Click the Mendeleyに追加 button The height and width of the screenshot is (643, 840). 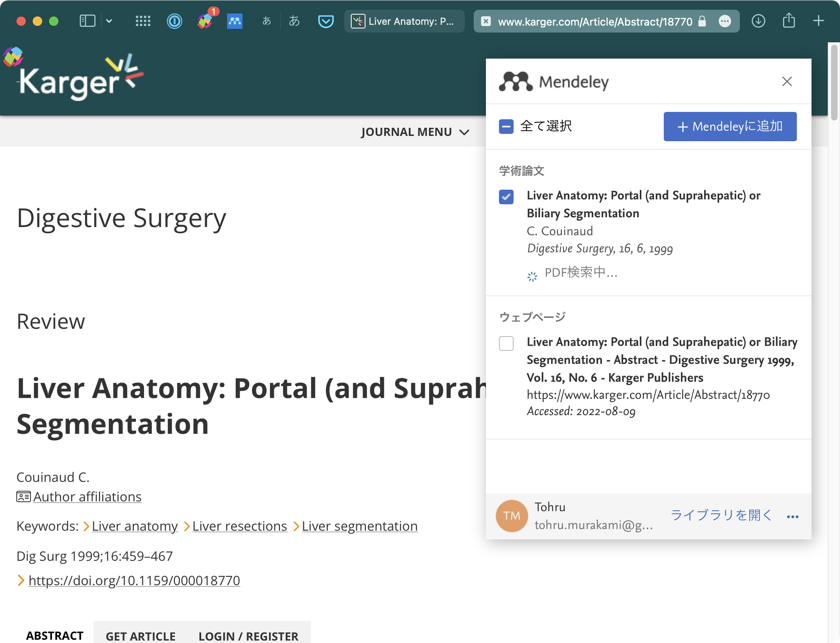[x=730, y=127]
